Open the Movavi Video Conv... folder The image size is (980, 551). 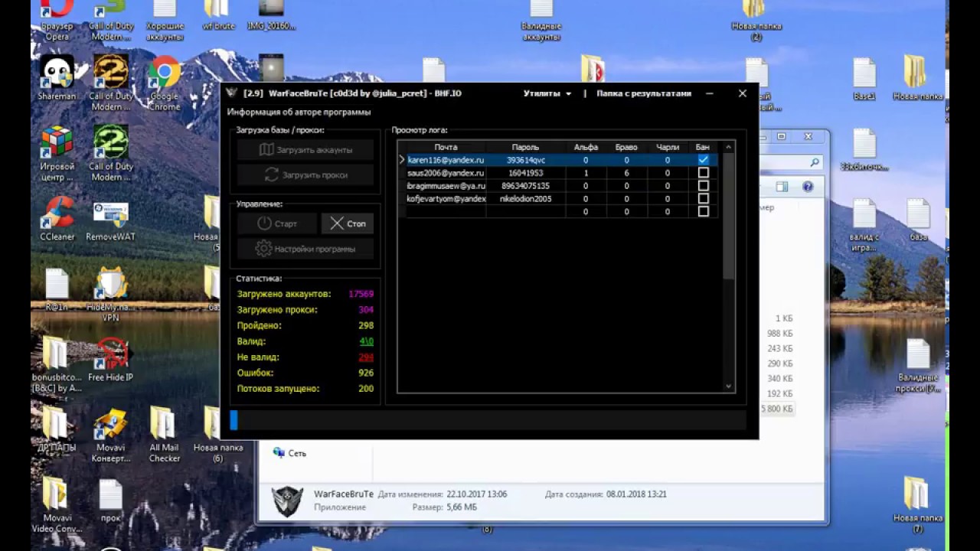(57, 505)
